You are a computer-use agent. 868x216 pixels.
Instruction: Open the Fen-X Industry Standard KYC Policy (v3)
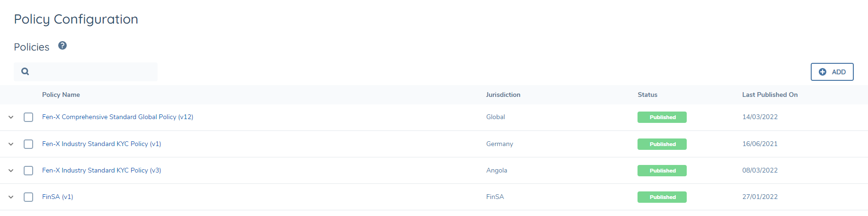click(x=101, y=170)
